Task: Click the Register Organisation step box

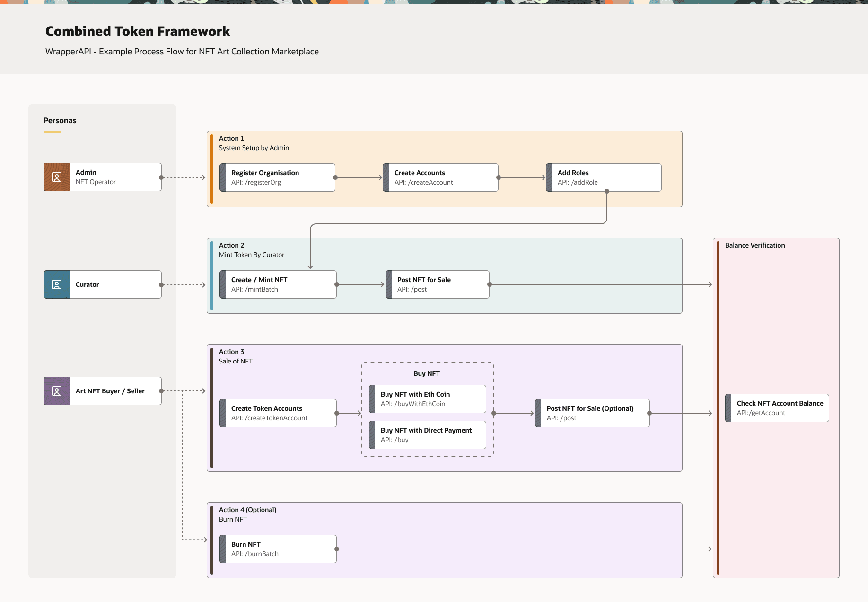Action: click(x=277, y=177)
